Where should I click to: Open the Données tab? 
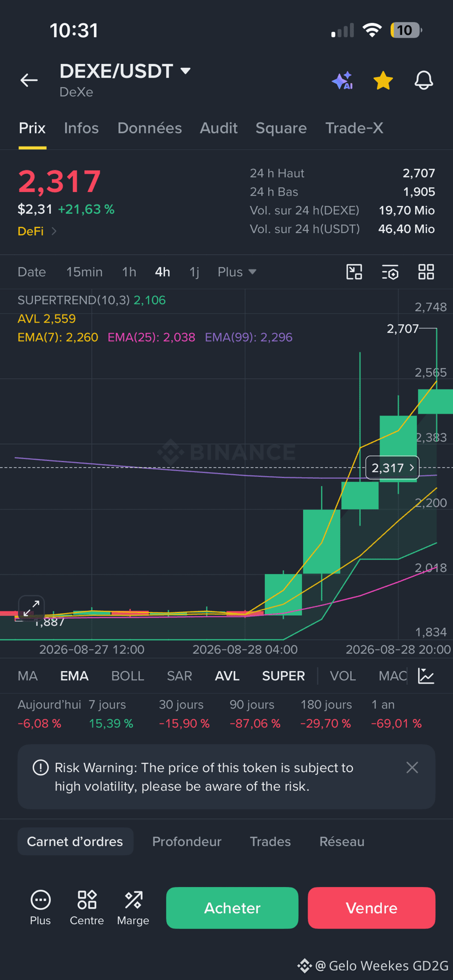[x=149, y=128]
